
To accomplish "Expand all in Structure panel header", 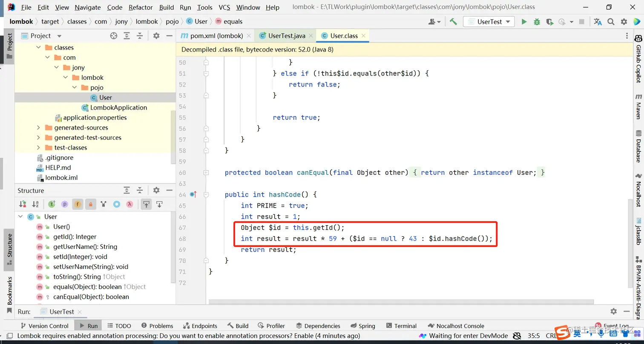I will click(x=126, y=191).
